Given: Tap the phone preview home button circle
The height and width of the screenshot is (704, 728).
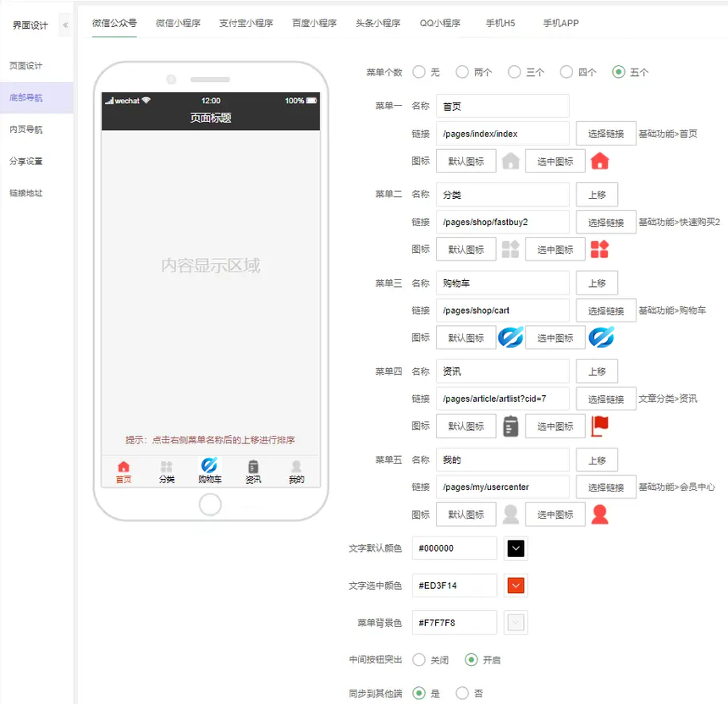Looking at the screenshot, I should click(x=210, y=504).
